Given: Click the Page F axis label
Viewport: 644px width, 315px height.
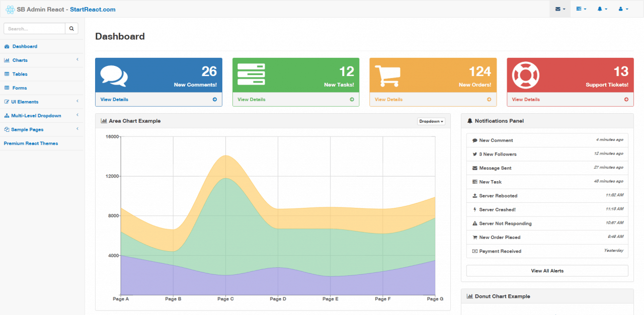Looking at the screenshot, I should pyautogui.click(x=383, y=299).
